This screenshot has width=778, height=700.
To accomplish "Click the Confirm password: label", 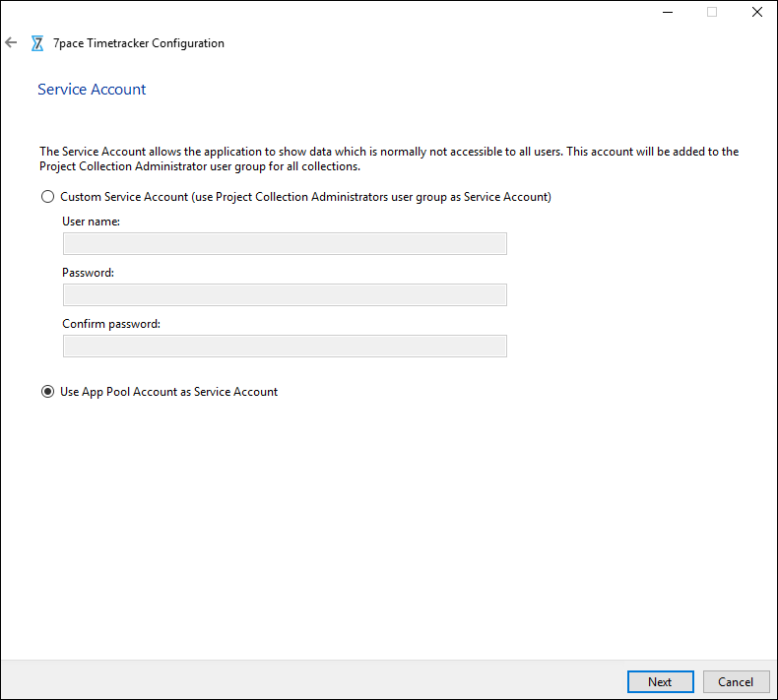I will 111,324.
